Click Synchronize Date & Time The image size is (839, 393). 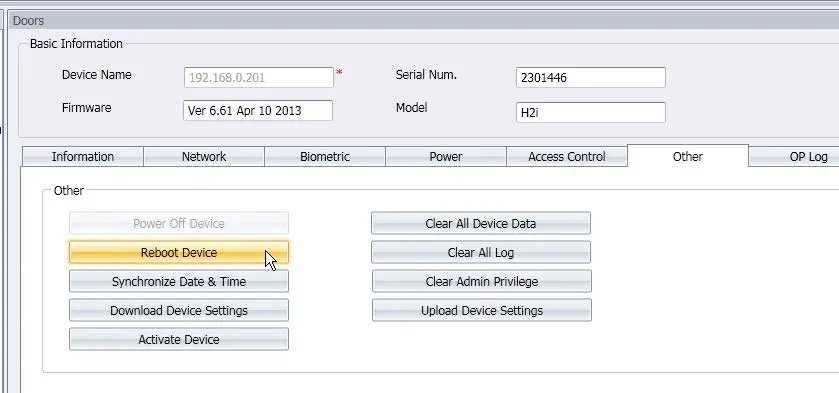[x=179, y=281]
